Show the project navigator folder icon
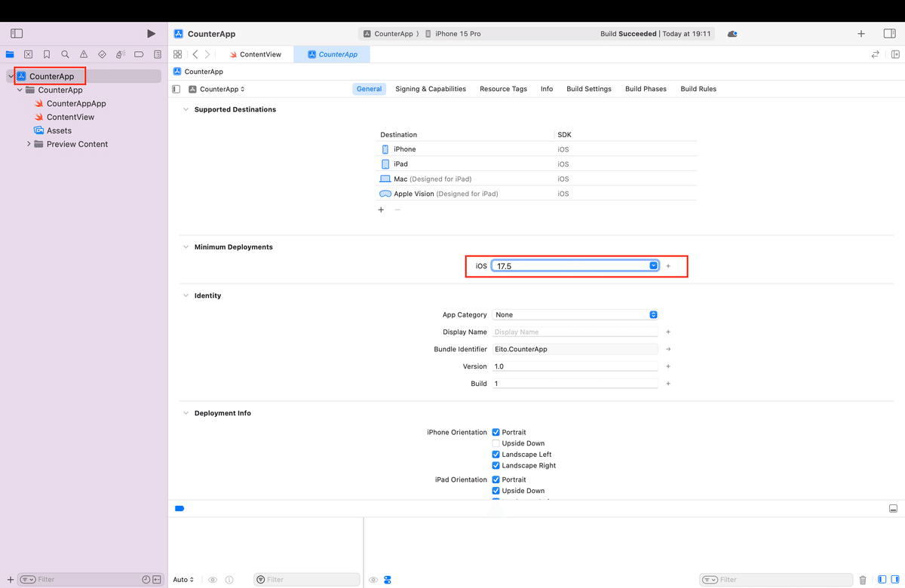 coord(10,54)
